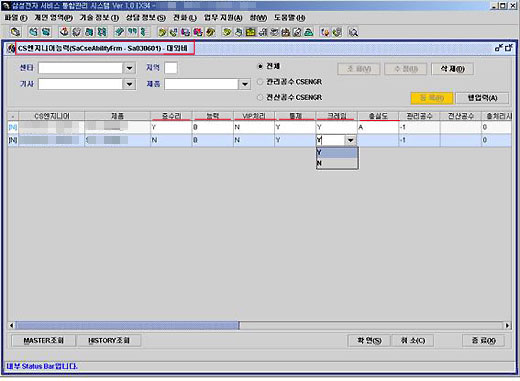520x381 pixels.
Task: Click the 숙련도 cell showing A
Action: click(x=378, y=127)
